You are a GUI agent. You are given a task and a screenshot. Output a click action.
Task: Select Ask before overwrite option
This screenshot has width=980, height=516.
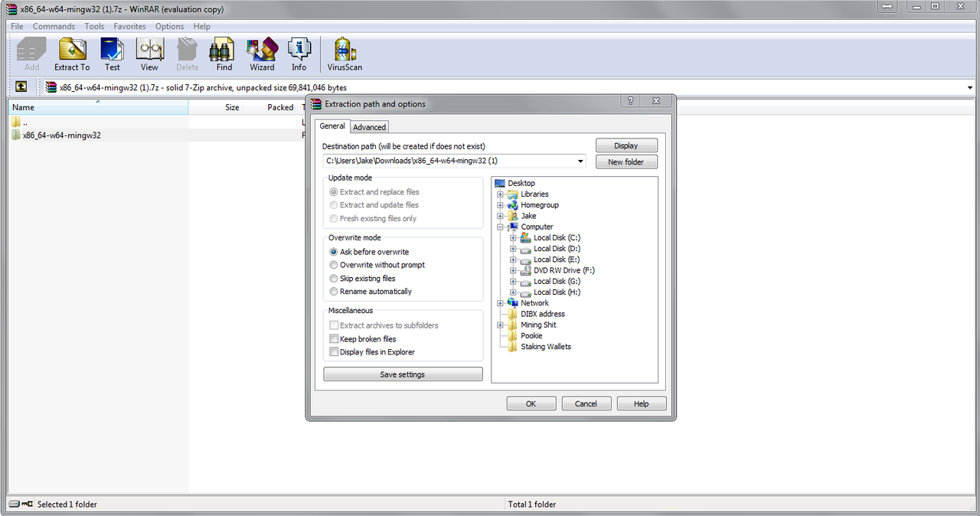(334, 252)
